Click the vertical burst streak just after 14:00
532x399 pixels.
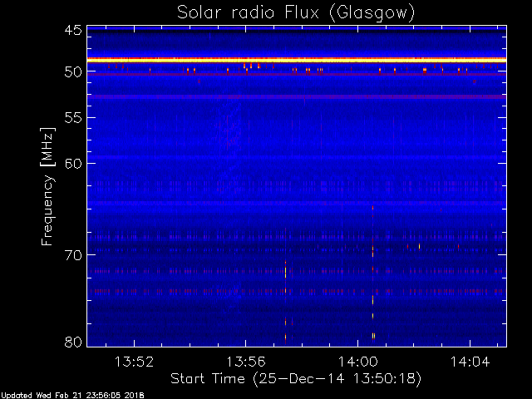click(373, 273)
